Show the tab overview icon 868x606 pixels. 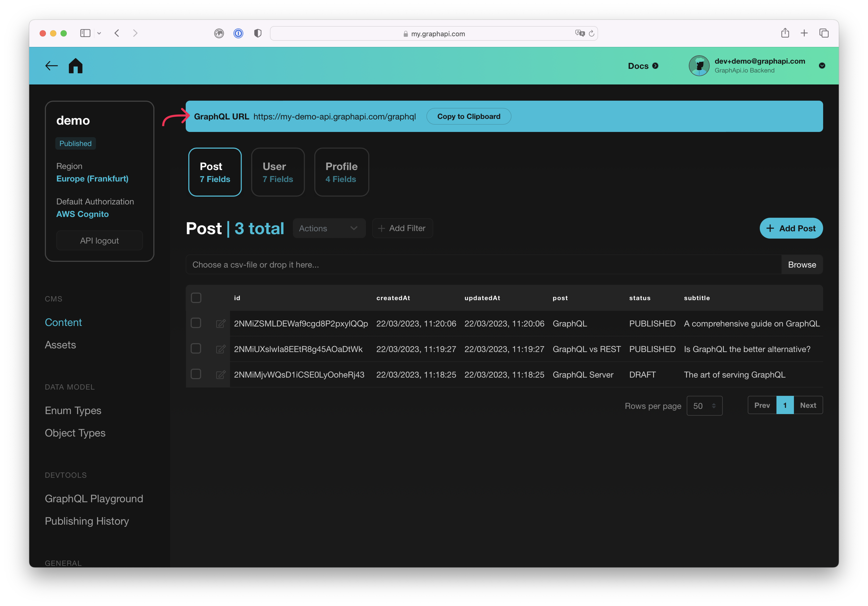[x=824, y=33]
